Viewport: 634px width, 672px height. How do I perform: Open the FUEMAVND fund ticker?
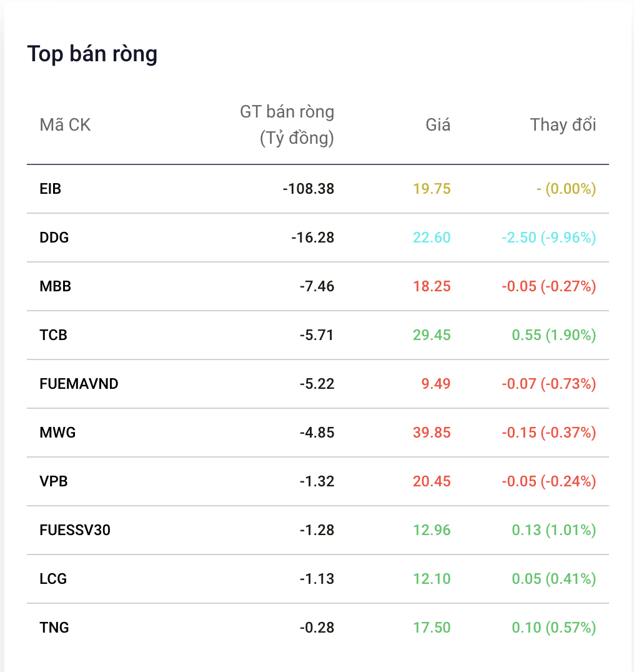[79, 384]
